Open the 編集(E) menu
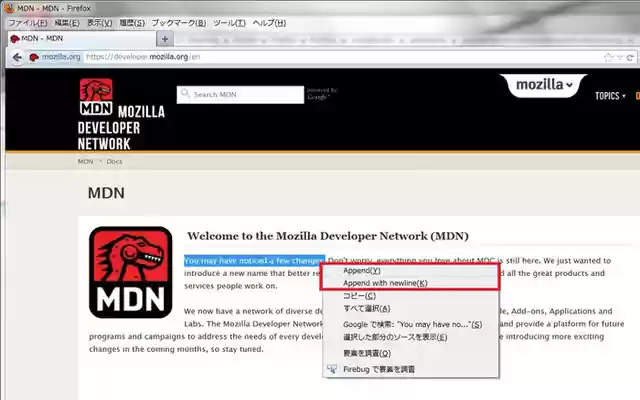Screen dimensions: 640x400 pos(67,23)
